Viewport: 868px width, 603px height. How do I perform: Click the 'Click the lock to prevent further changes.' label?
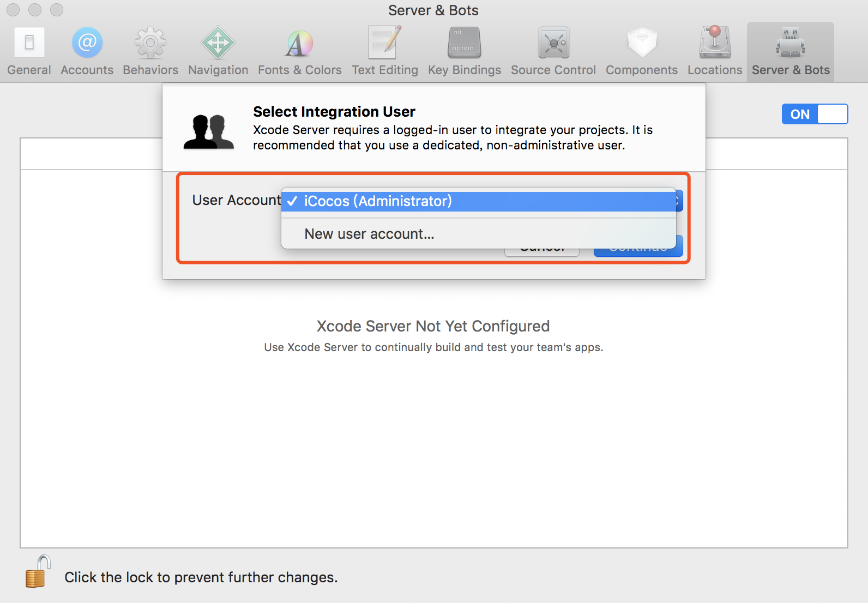pyautogui.click(x=201, y=577)
